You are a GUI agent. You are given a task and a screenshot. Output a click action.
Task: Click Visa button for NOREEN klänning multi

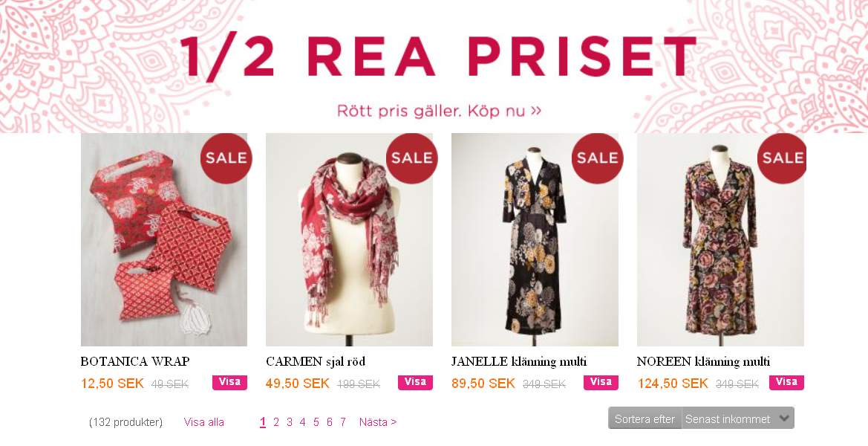click(x=786, y=382)
